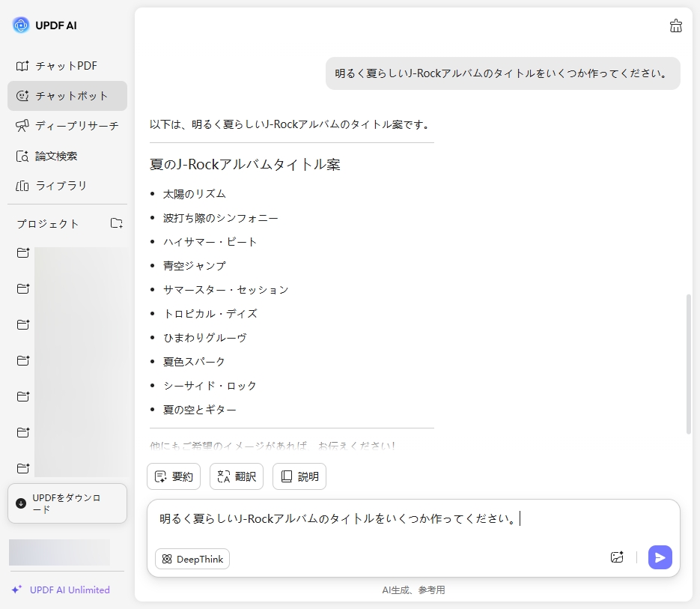This screenshot has height=609, width=700.
Task: Click the プロジェクト section label
Action: 48,223
